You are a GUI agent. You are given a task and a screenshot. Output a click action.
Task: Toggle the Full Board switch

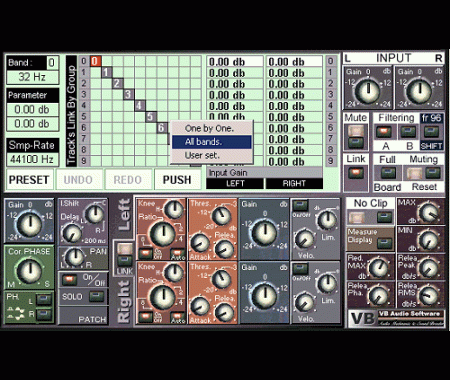pos(387,173)
